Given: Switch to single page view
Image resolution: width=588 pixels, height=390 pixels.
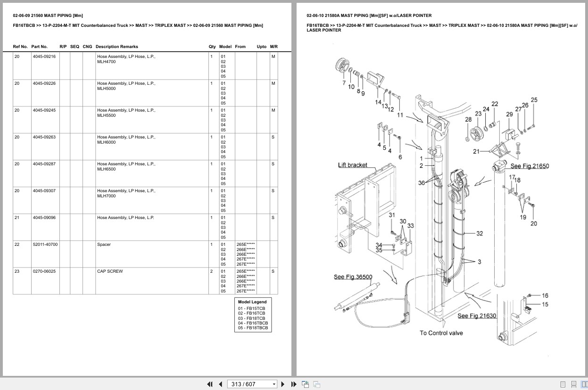Looking at the screenshot, I should click(563, 384).
